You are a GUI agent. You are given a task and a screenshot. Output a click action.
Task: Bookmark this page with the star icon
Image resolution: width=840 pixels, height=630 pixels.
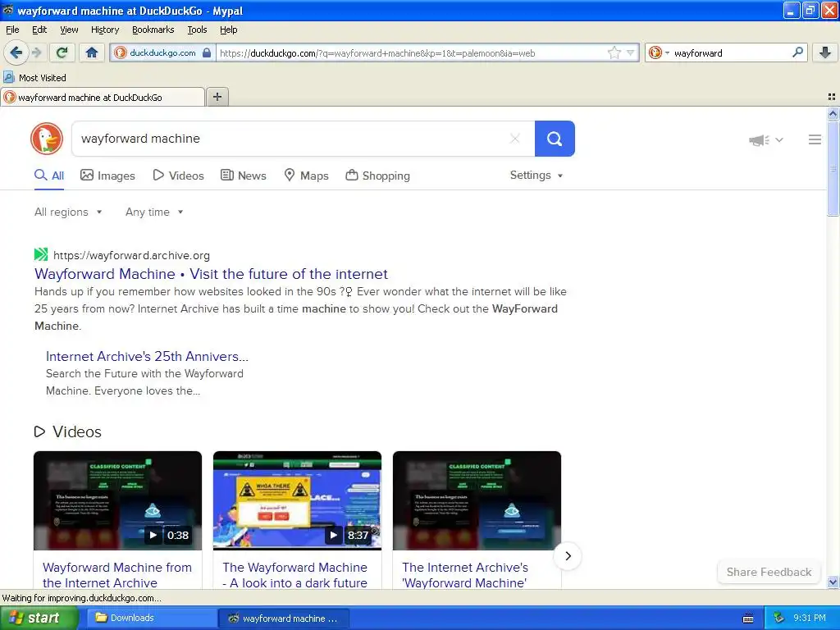(614, 52)
